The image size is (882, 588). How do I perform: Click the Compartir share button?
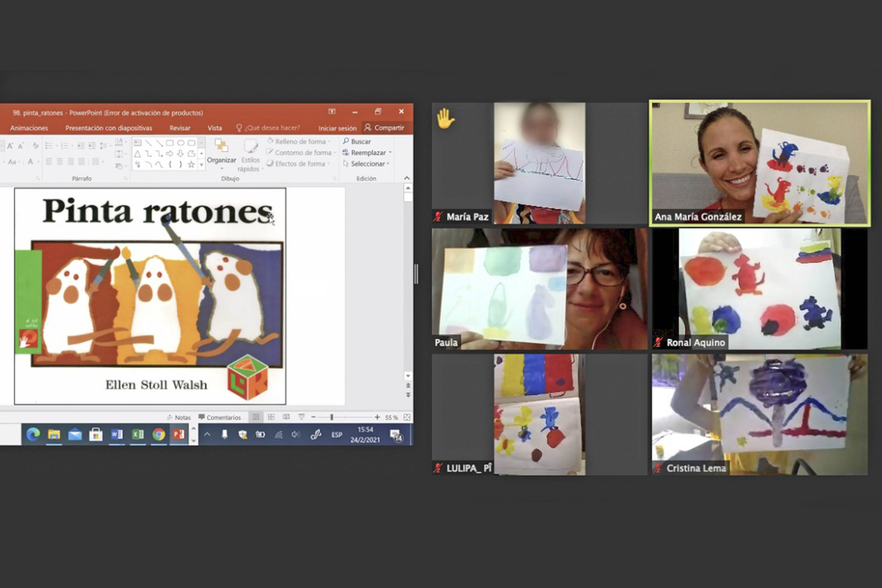[x=384, y=127]
